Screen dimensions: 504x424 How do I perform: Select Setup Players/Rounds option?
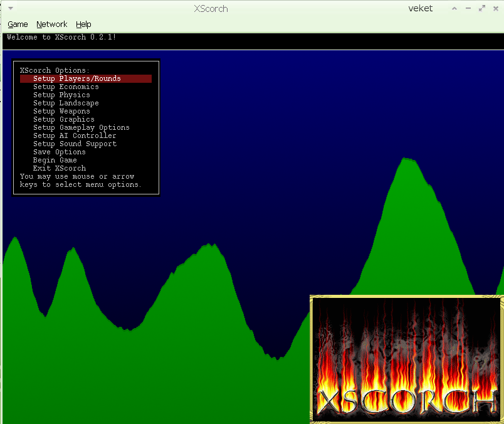click(86, 78)
